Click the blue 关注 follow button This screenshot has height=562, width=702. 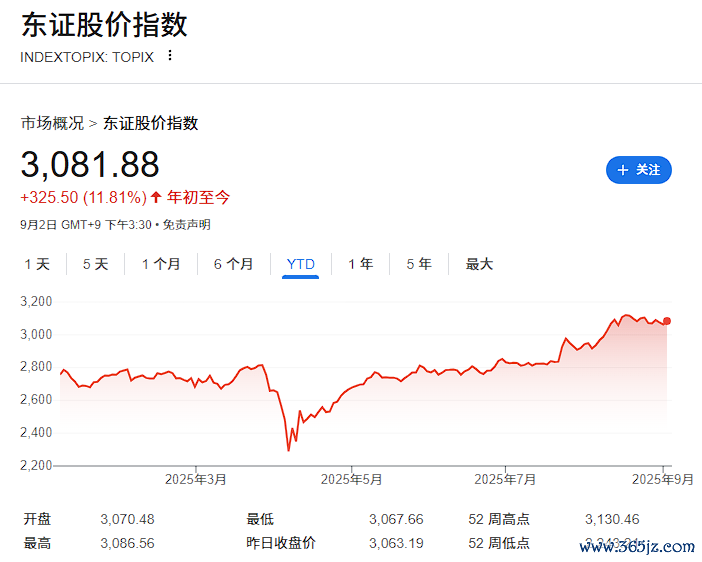tap(639, 170)
